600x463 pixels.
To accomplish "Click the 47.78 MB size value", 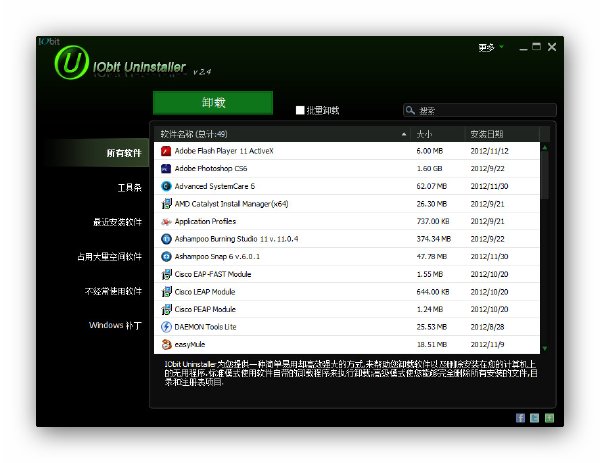I will pyautogui.click(x=432, y=256).
